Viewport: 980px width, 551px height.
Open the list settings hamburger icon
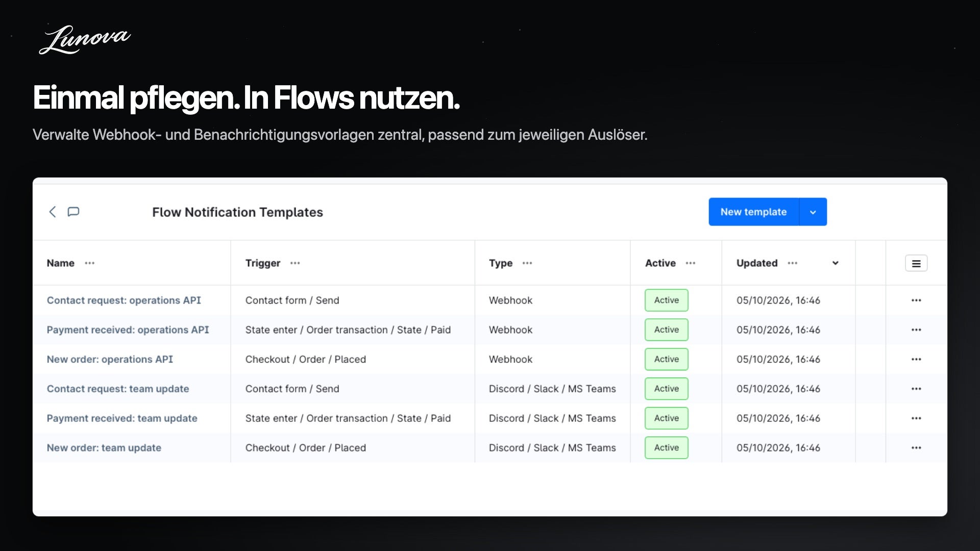pyautogui.click(x=916, y=263)
